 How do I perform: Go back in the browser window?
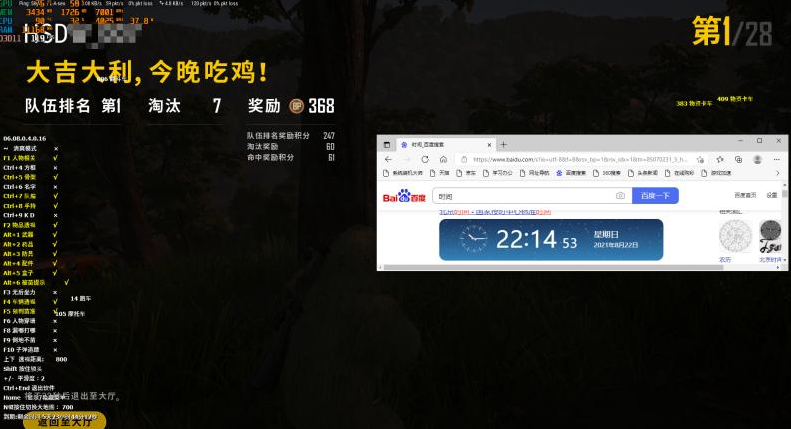pyautogui.click(x=388, y=159)
